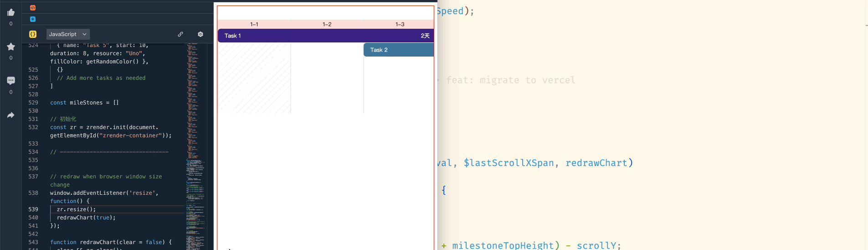Click the 'zr.resize();' code line
This screenshot has width=868, height=250.
pos(76,209)
